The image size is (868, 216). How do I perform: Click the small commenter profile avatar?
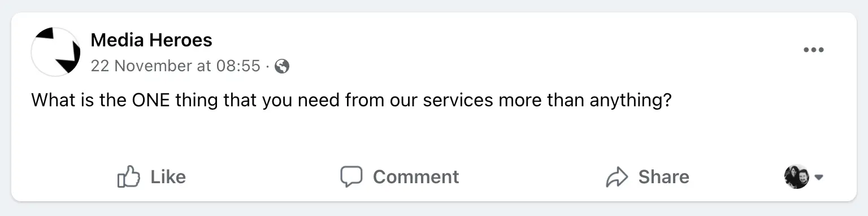[797, 177]
